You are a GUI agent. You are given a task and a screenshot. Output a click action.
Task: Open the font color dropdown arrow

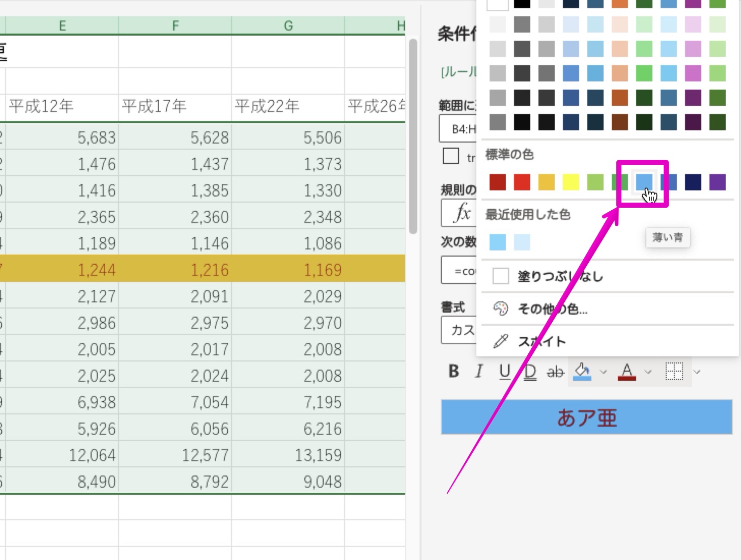pyautogui.click(x=648, y=372)
